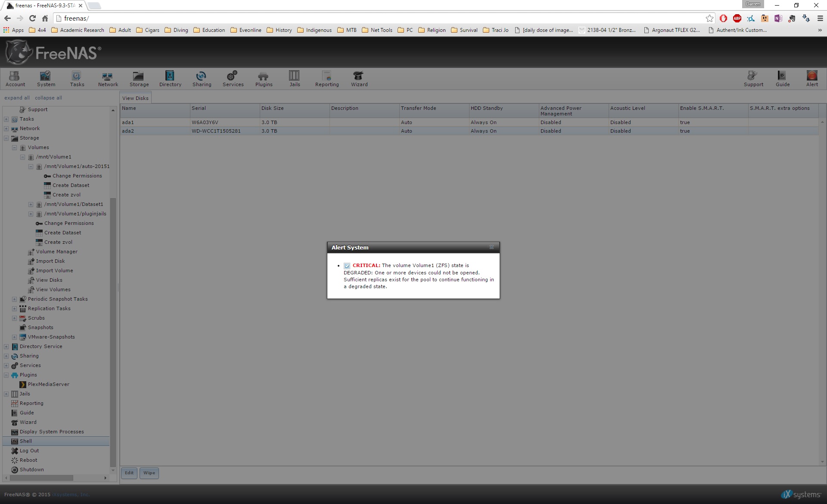Select the View Disks tab
The image size is (827, 504).
(135, 98)
